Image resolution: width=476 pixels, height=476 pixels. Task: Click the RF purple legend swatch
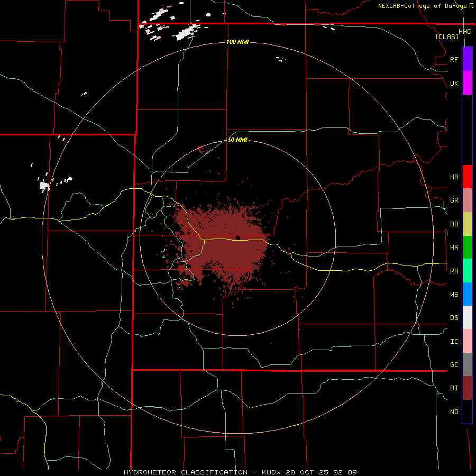[x=467, y=59]
